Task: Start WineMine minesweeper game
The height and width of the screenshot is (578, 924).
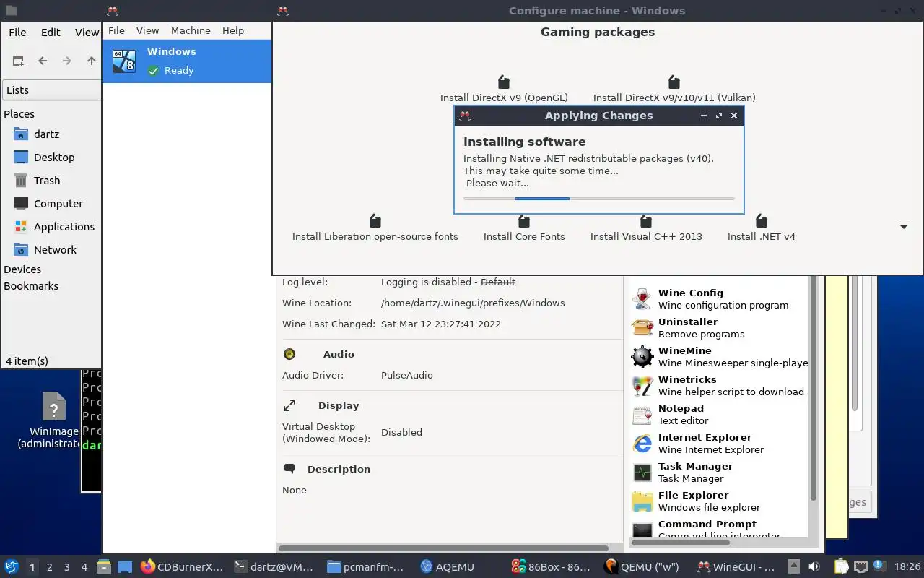Action: click(719, 356)
